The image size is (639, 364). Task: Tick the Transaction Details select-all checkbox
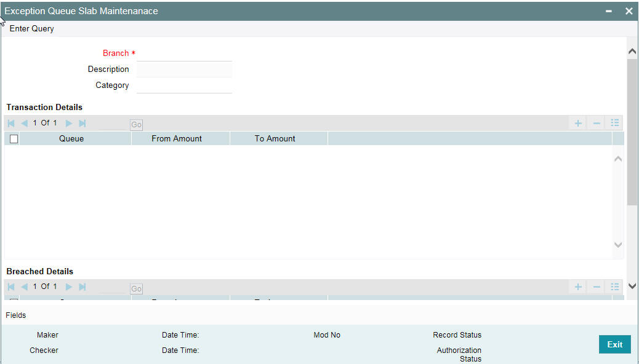tap(14, 139)
